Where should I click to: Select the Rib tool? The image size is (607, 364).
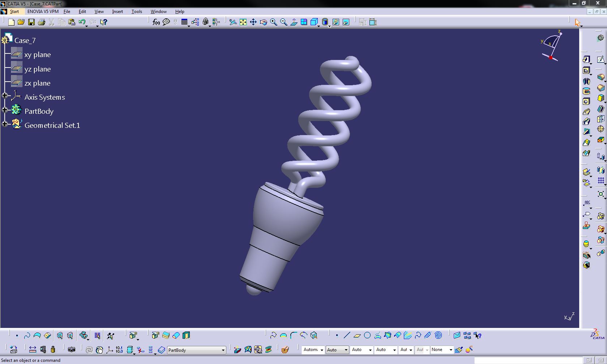(586, 112)
